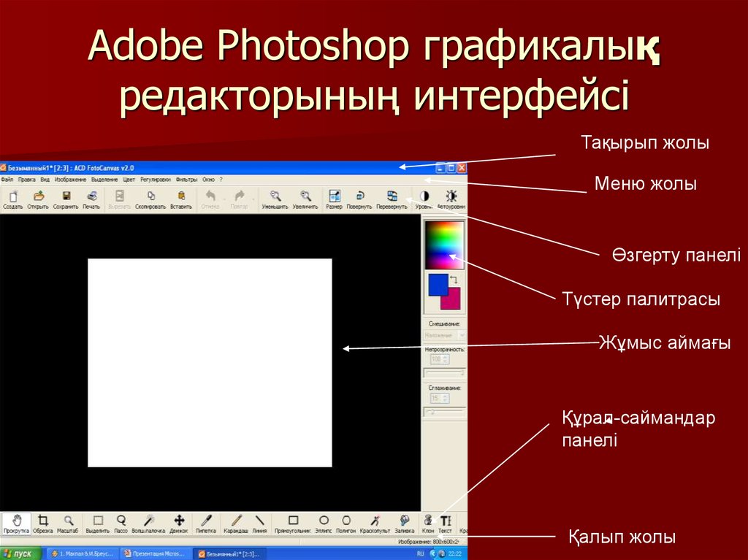This screenshot has width=748, height=560.
Task: Expand the Повтор redo history arrow
Action: (253, 199)
